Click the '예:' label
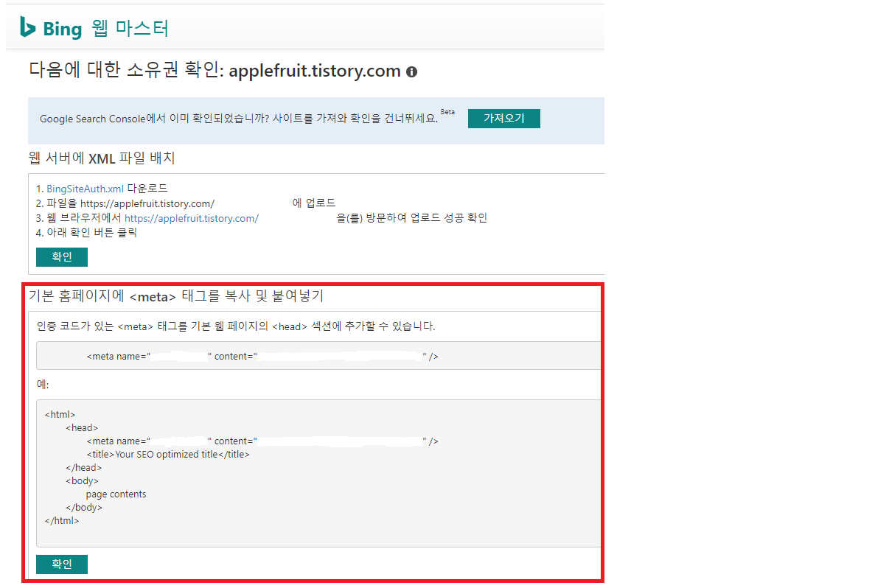Image resolution: width=875 pixels, height=588 pixels. [x=43, y=385]
